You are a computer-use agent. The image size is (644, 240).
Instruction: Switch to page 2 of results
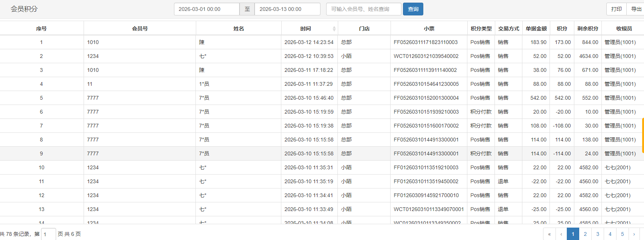pyautogui.click(x=585, y=234)
